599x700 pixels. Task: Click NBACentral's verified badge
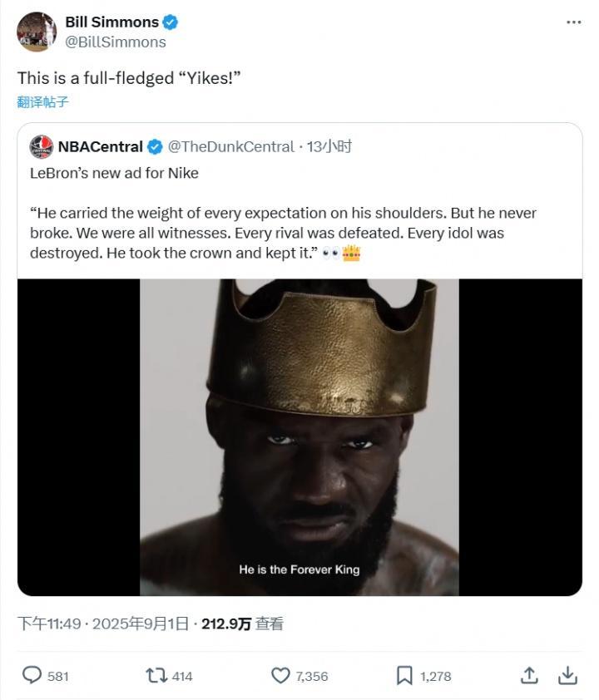155,147
